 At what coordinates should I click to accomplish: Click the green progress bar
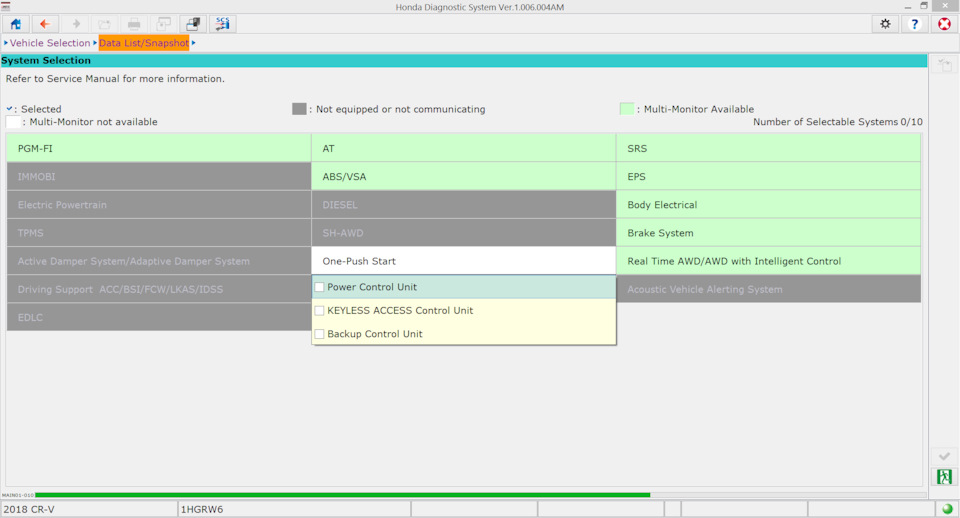[343, 495]
